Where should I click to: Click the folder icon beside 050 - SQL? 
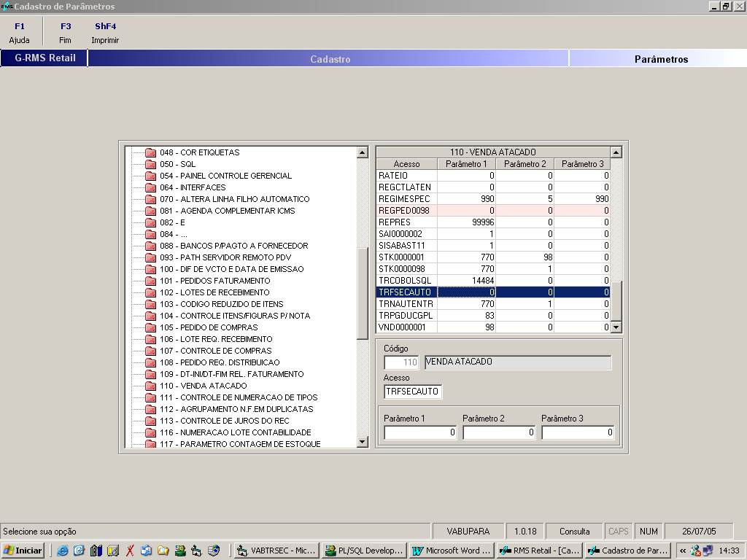click(151, 164)
